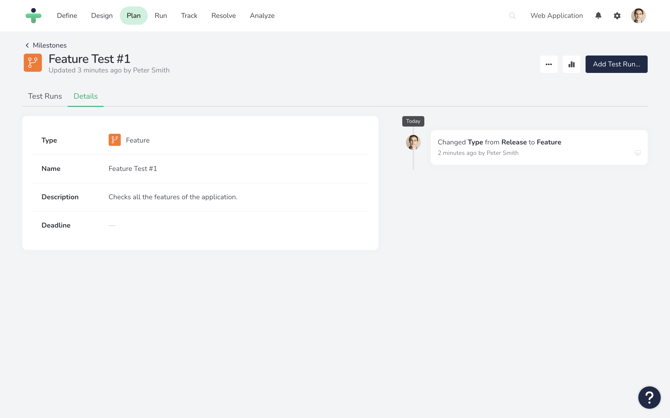Open the search magnifier icon
The height and width of the screenshot is (418, 670).
pyautogui.click(x=513, y=16)
